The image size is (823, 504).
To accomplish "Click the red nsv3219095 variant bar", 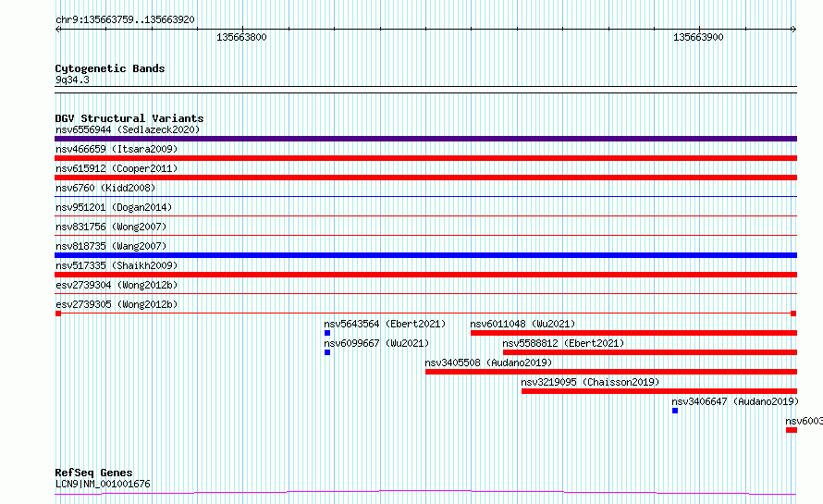I will coord(659,391).
